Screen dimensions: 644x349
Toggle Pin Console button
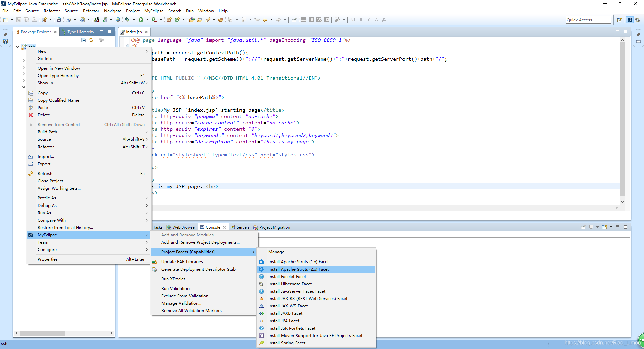(x=583, y=227)
